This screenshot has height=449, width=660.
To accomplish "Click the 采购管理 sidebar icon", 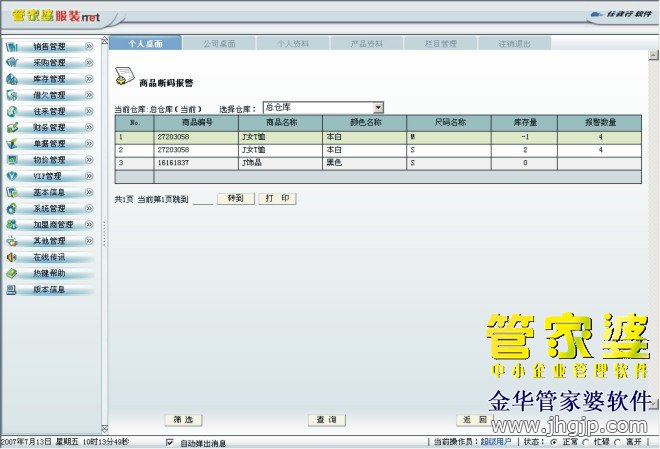I will click(x=12, y=63).
